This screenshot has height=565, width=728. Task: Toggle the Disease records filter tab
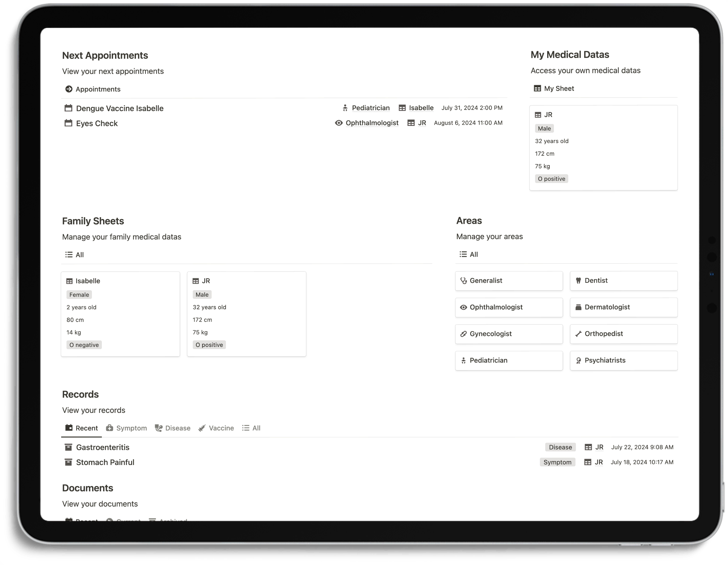tap(177, 427)
